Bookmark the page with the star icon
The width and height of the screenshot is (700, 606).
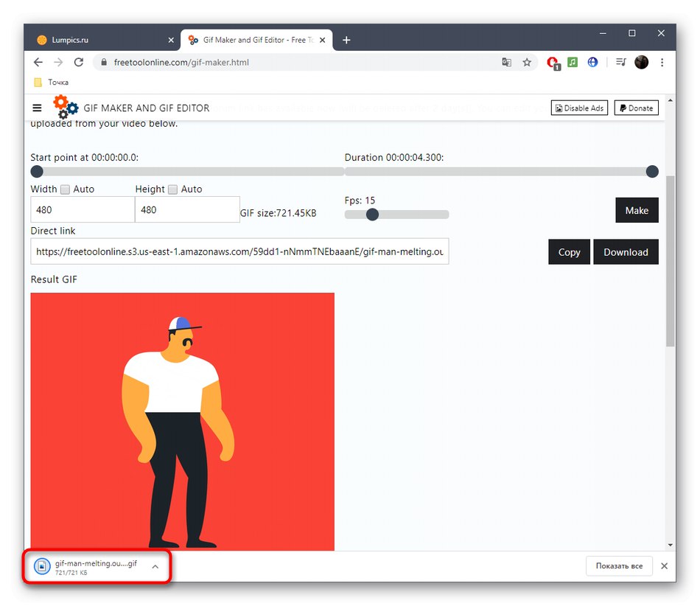(528, 63)
